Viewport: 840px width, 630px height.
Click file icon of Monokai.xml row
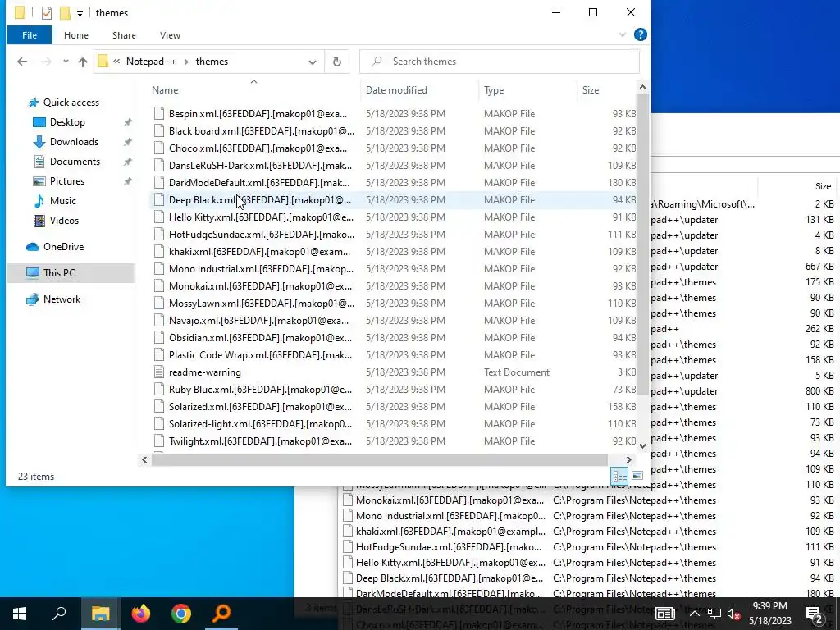point(159,286)
